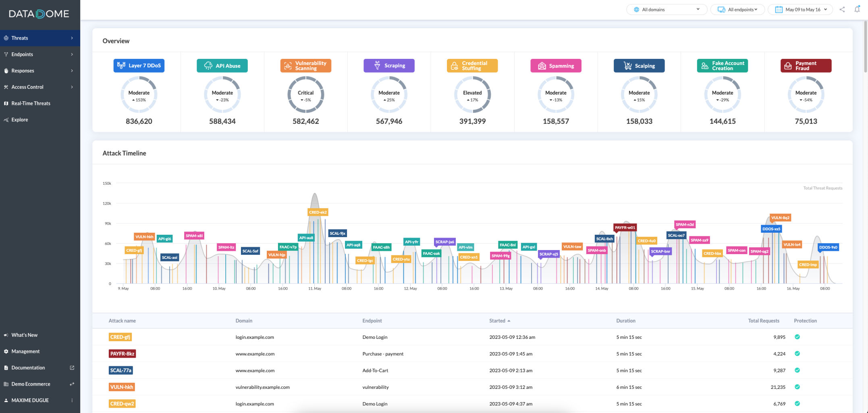
Task: Click the green protection checkmark for VULN-hkh
Action: pyautogui.click(x=797, y=387)
